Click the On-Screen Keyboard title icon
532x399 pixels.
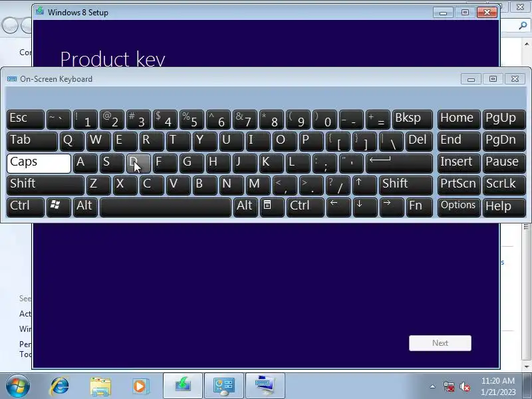click(12, 78)
